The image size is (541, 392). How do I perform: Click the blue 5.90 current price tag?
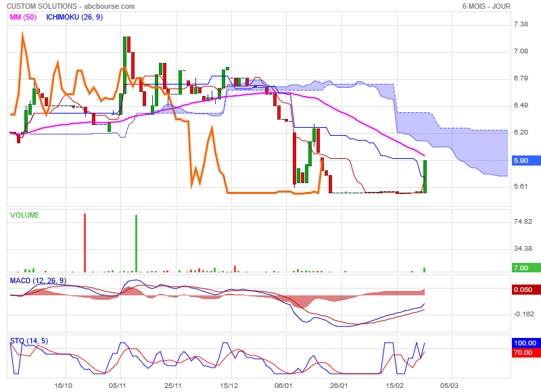click(x=526, y=161)
